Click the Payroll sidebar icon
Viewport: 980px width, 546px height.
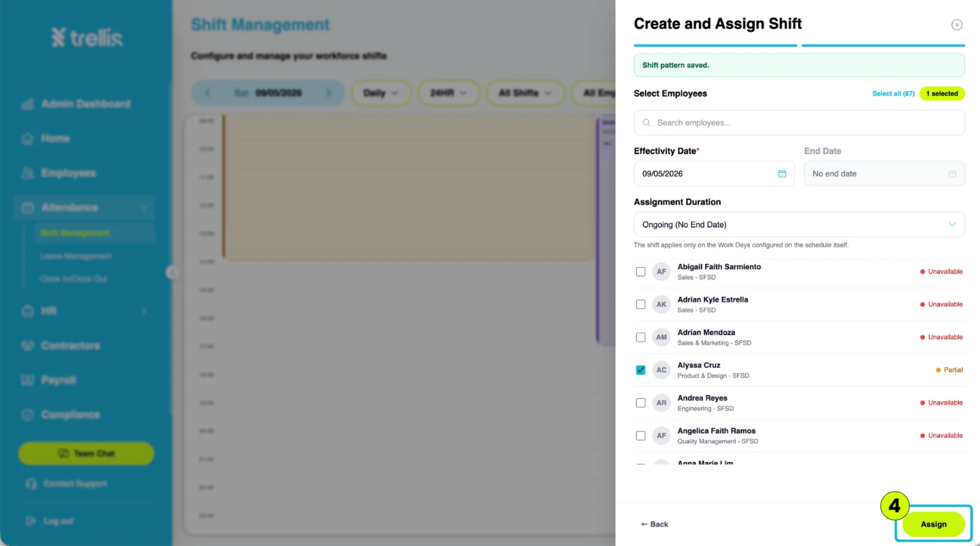pyautogui.click(x=28, y=380)
